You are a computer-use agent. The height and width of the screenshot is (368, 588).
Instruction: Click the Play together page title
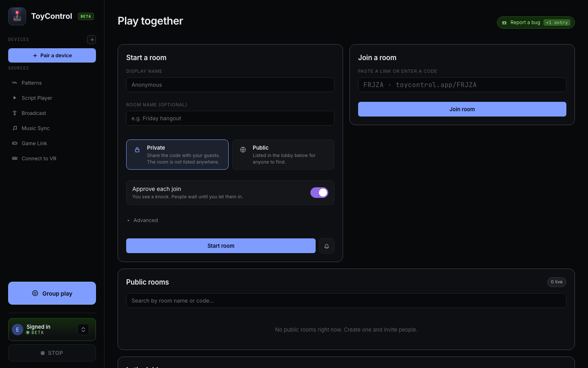150,21
